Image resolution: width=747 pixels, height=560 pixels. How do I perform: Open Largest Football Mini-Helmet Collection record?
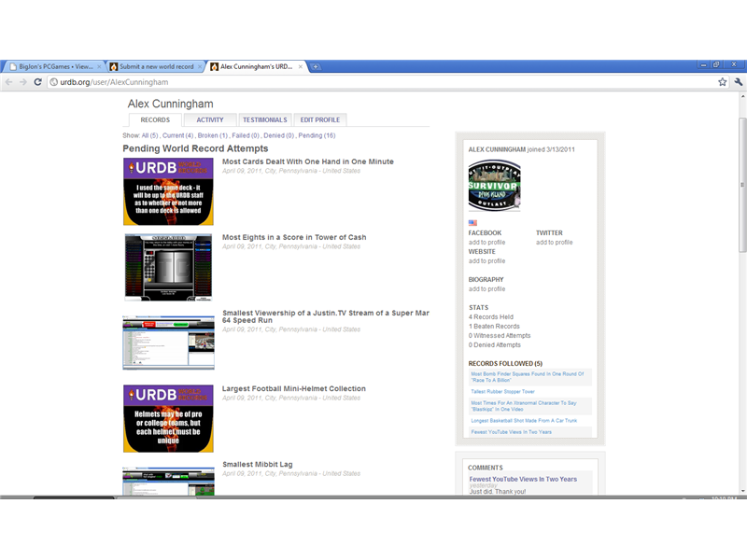(293, 389)
